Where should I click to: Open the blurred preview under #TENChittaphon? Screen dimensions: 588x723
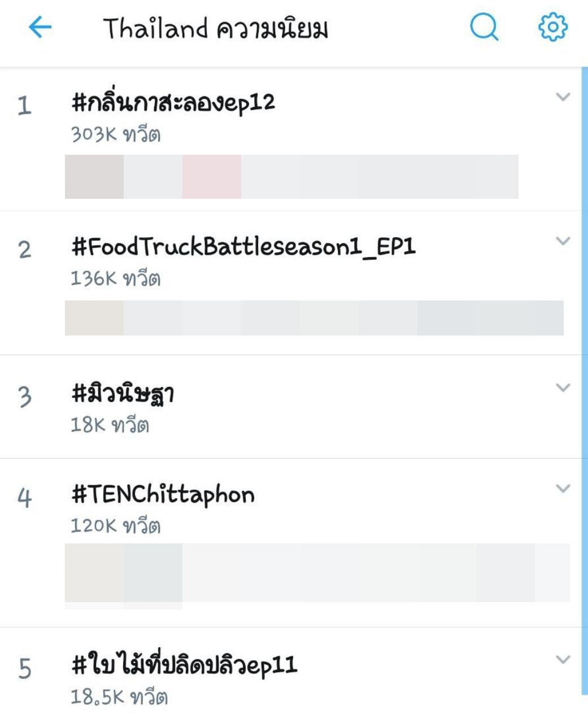tap(317, 573)
